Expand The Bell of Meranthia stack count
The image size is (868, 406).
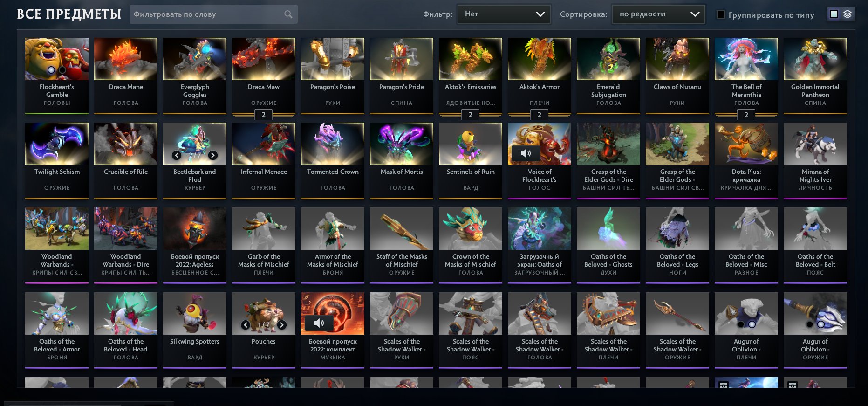(x=746, y=115)
